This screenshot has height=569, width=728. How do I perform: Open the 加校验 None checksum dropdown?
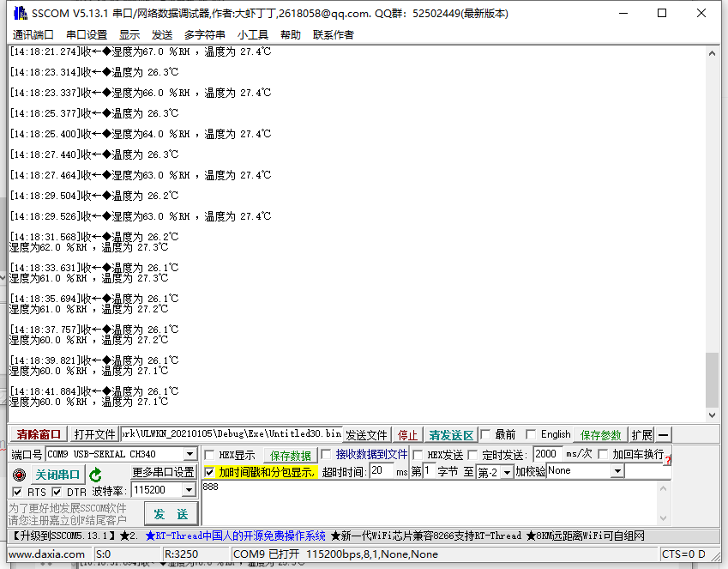coord(617,471)
